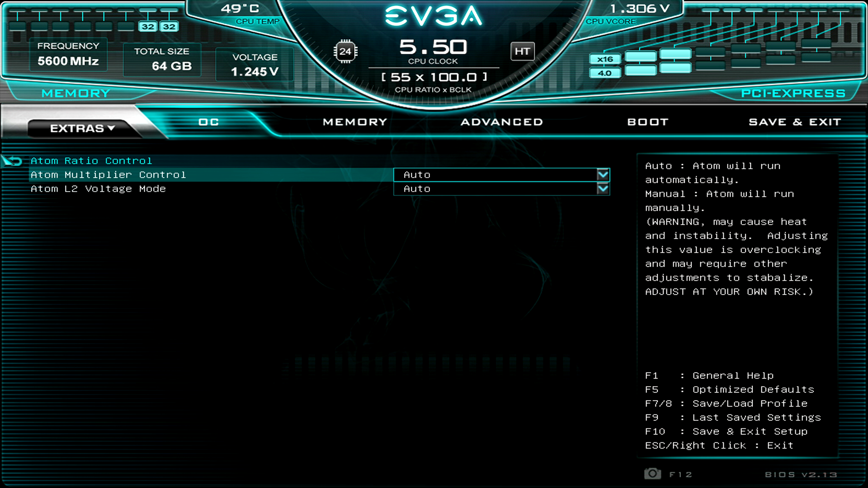Click the 49°C CPU temp reading

[240, 9]
